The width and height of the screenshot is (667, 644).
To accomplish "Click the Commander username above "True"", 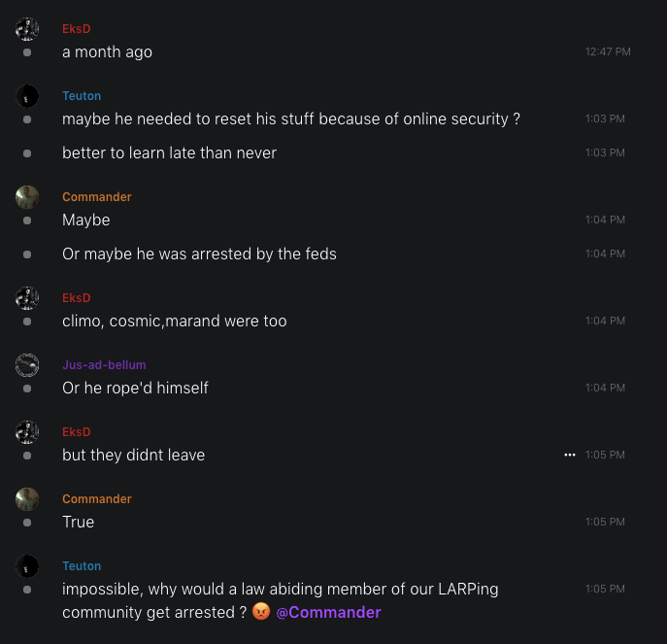I will click(x=96, y=499).
